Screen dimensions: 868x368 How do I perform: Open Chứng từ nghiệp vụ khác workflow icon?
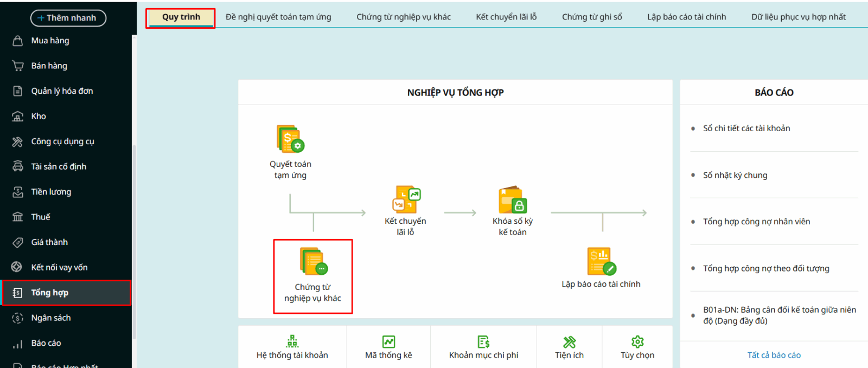(313, 262)
